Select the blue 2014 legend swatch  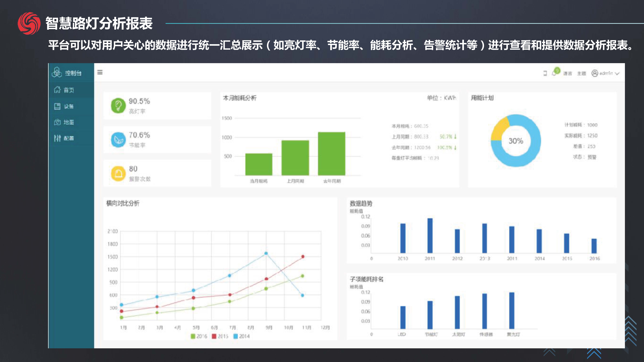pos(235,336)
